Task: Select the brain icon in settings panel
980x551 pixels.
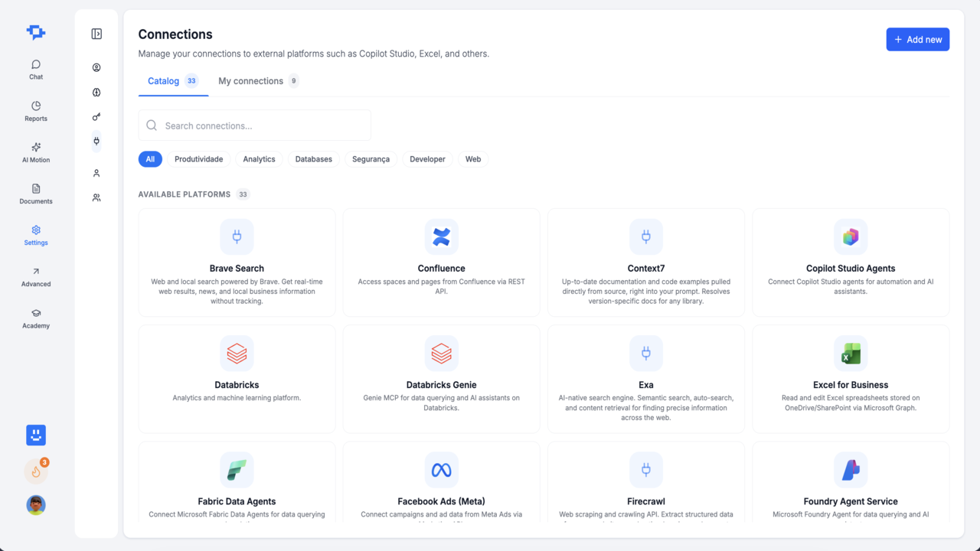Action: (96, 93)
